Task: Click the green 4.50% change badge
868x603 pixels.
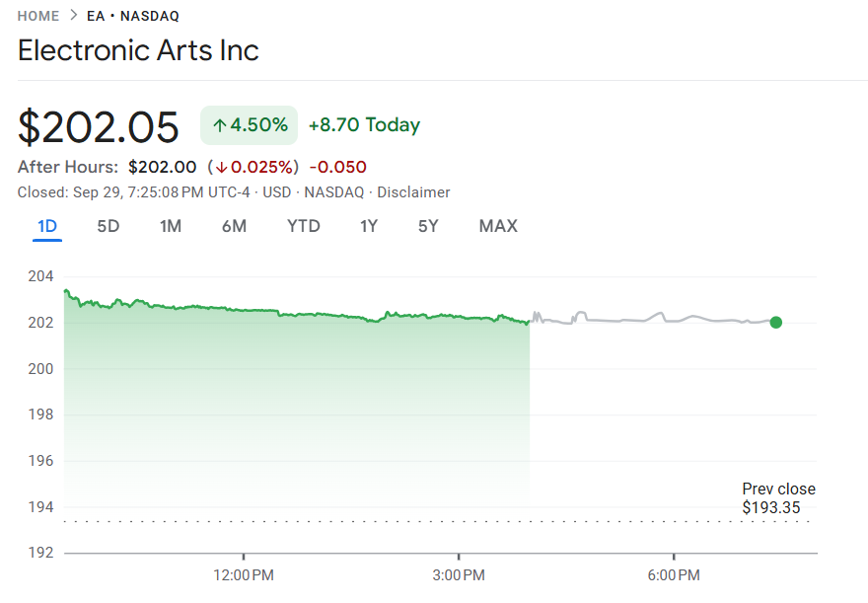Action: click(249, 125)
